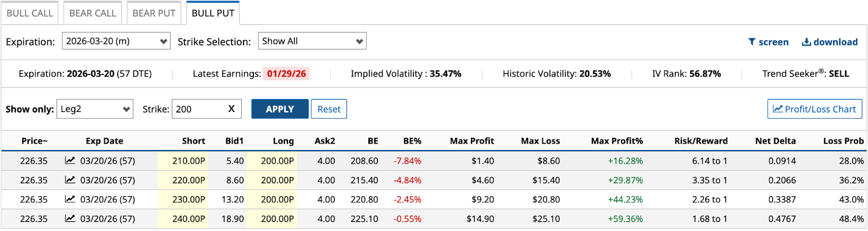Click into the Strike input field
The height and width of the screenshot is (231, 868).
click(x=198, y=109)
